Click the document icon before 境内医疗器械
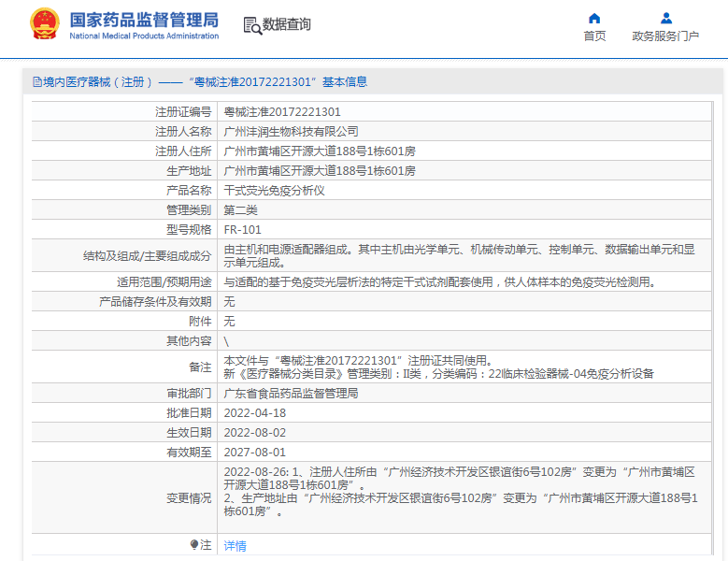Viewport: 728px width, 561px height. point(37,82)
